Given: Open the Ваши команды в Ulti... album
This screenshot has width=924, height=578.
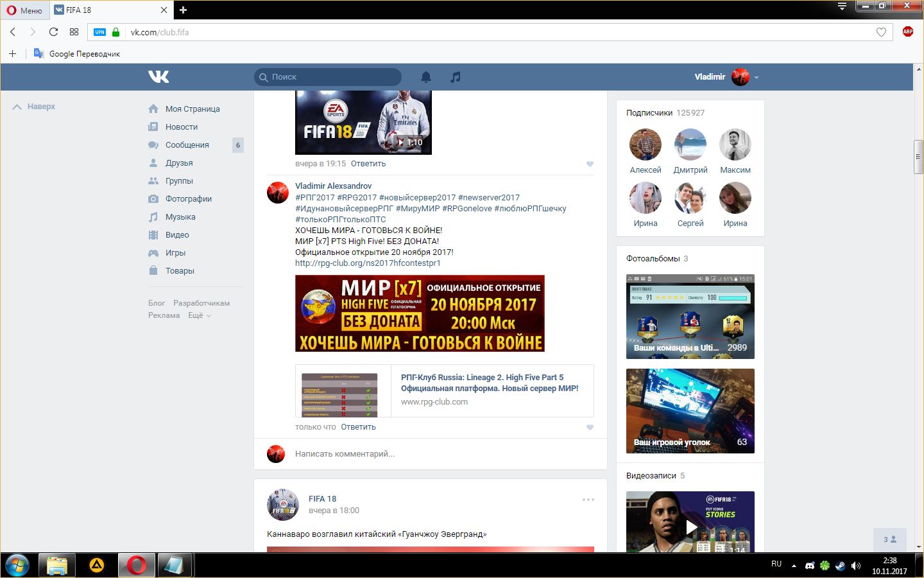Looking at the screenshot, I should 690,317.
